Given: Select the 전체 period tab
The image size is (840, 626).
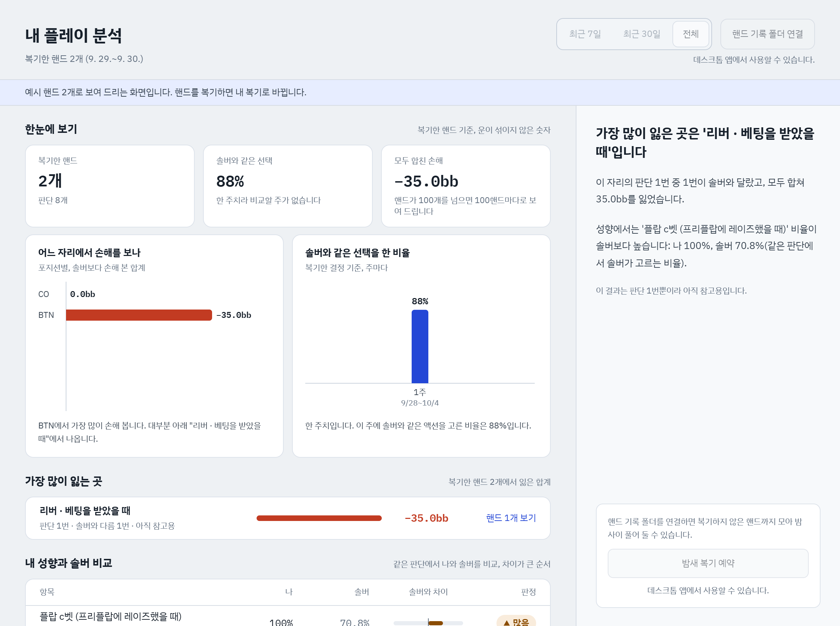Looking at the screenshot, I should click(691, 34).
